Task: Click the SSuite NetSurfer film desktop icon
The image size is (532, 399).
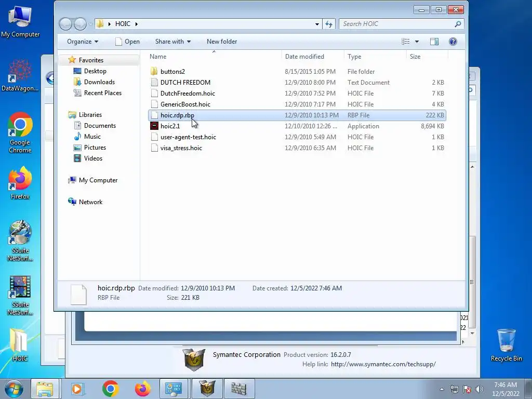Action: coord(20,295)
